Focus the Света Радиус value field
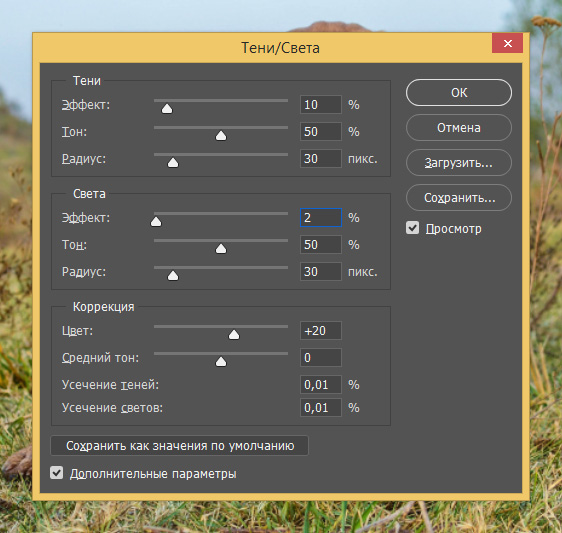Viewport: 562px width, 533px height. [x=321, y=272]
